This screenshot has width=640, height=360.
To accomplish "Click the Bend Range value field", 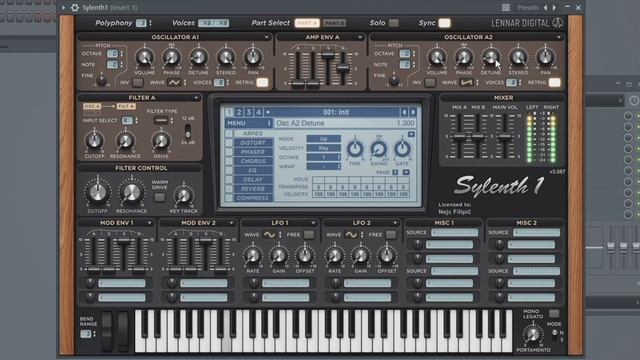I will click(x=85, y=334).
